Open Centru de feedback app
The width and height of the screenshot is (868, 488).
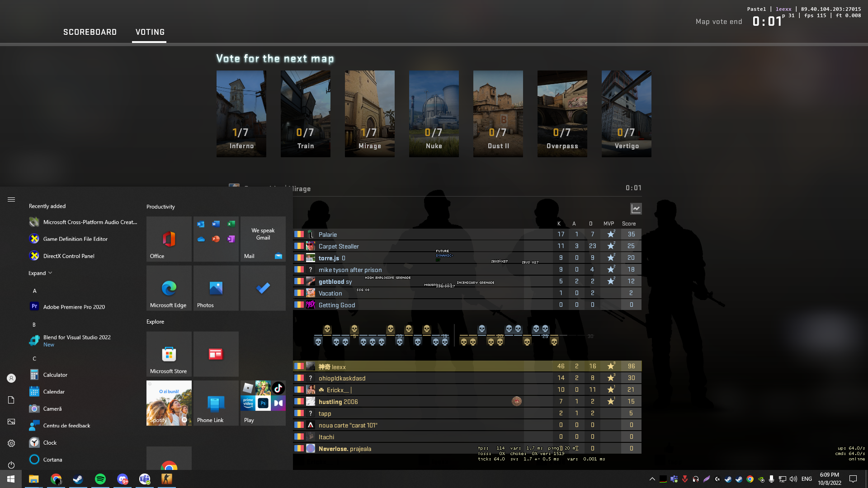[83, 426]
